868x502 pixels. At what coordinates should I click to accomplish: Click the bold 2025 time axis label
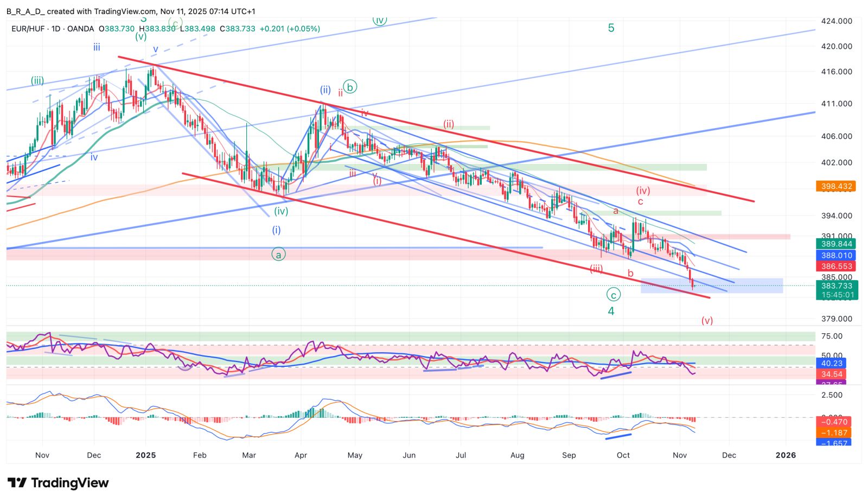[x=145, y=455]
